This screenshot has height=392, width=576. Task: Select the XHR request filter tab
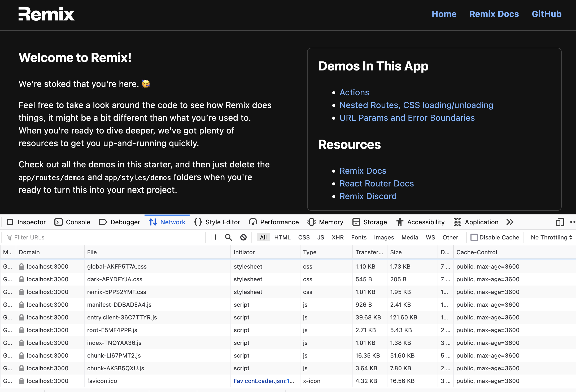[x=338, y=237]
